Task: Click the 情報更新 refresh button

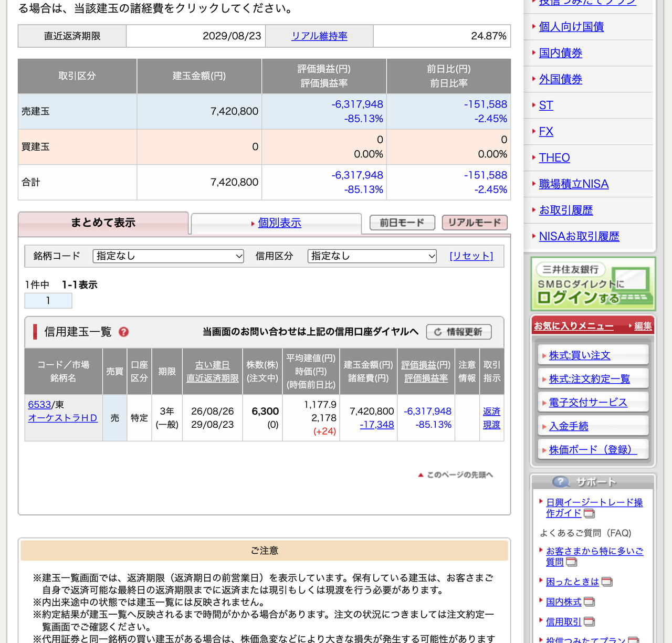Action: [459, 332]
